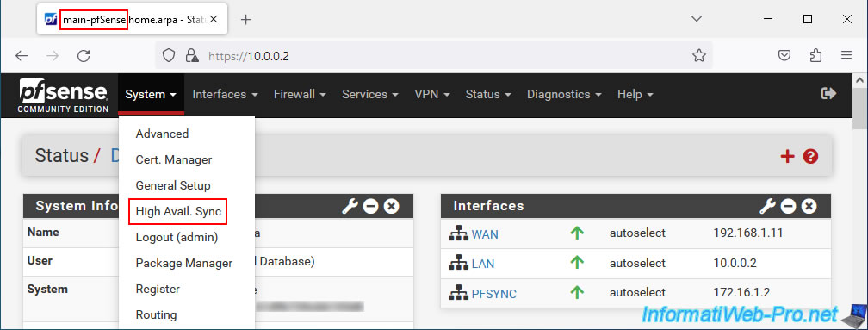Open the Pocket save icon
Viewport: 868px width, 330px height.
(784, 55)
